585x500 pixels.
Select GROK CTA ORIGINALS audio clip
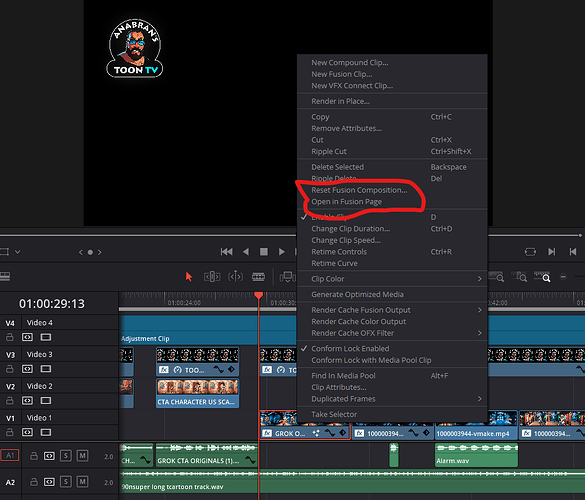(x=206, y=455)
